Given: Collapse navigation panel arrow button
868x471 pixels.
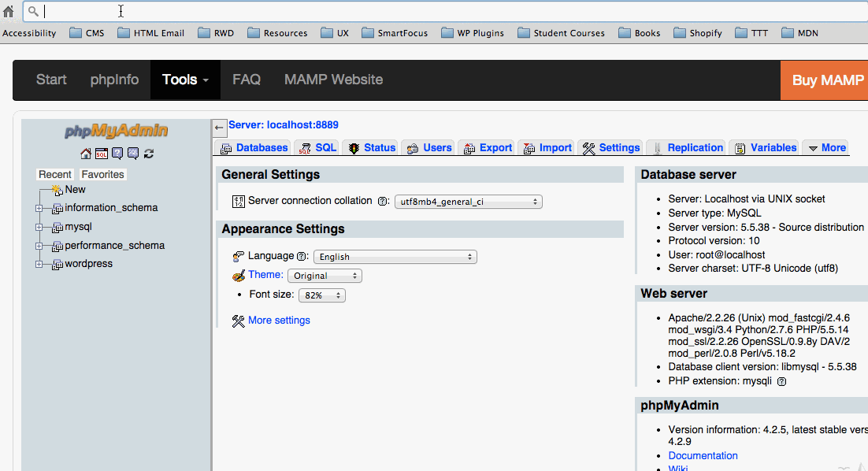Looking at the screenshot, I should (219, 128).
